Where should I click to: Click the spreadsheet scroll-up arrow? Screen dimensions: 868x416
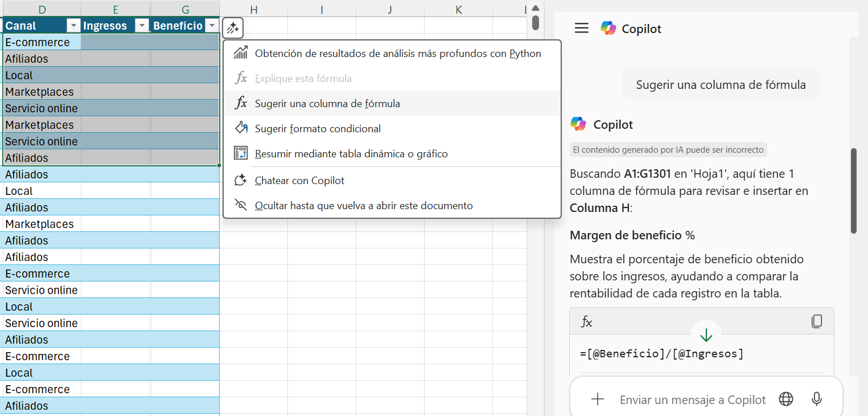[535, 8]
